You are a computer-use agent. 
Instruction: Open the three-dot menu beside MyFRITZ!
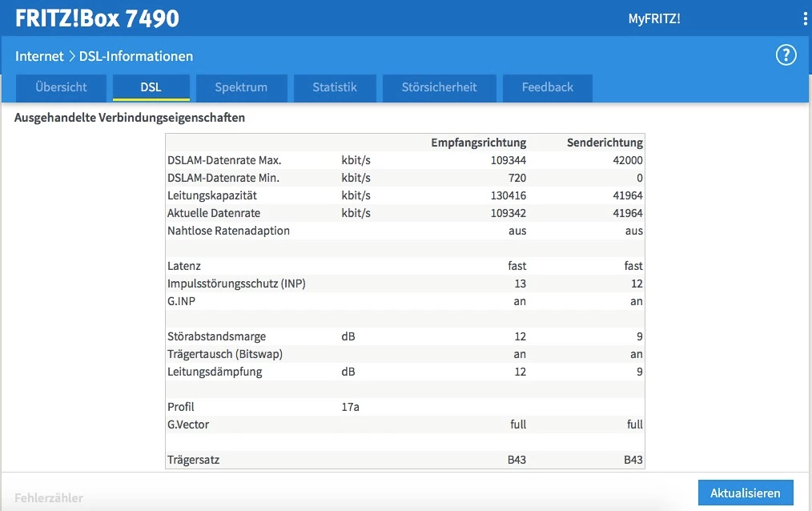pyautogui.click(x=805, y=19)
